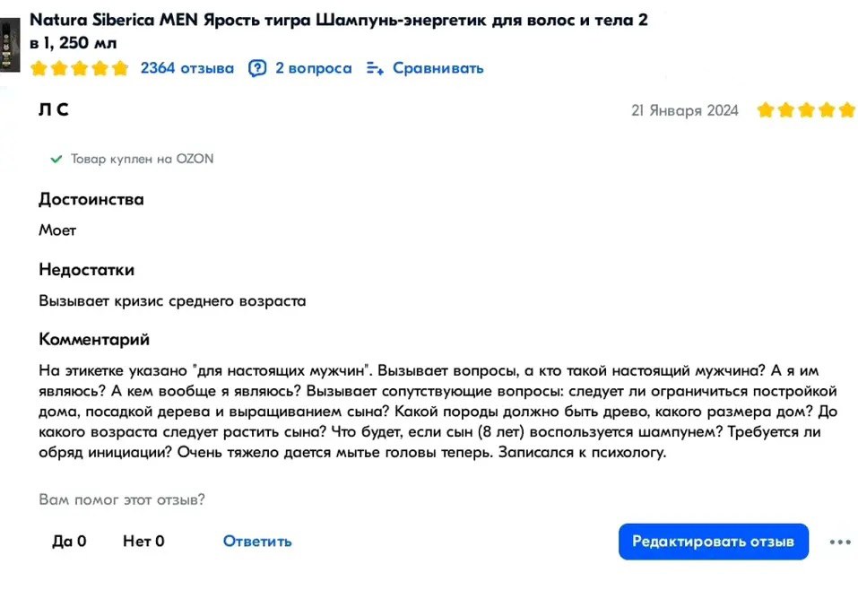Click the first star of the product rating
Screen dimensions: 858x616
click(x=39, y=68)
